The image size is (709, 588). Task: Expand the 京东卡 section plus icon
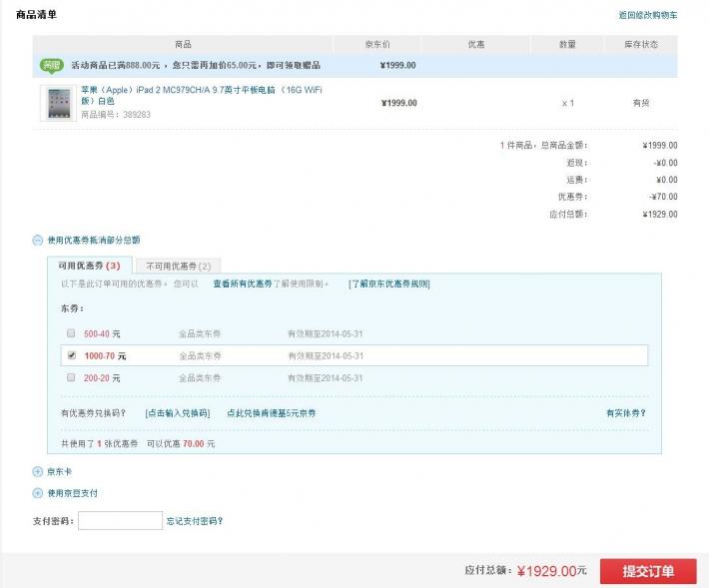pos(38,471)
